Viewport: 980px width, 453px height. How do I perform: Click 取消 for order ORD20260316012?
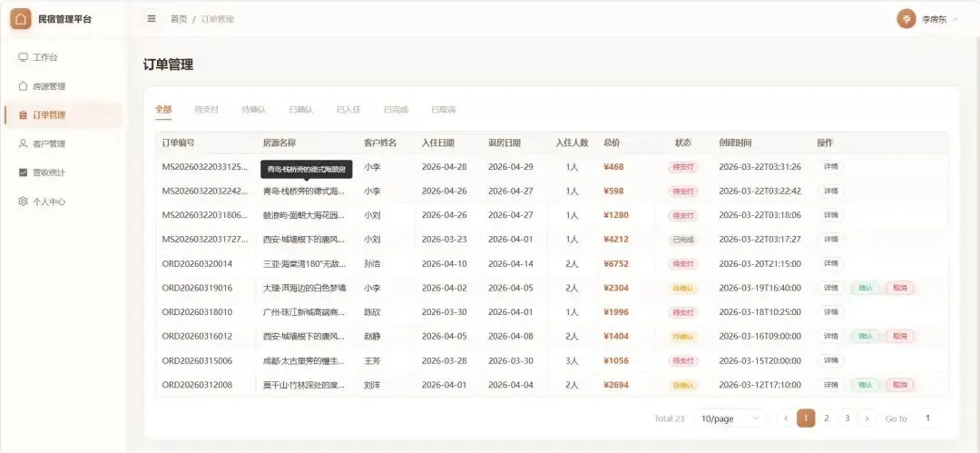click(900, 336)
